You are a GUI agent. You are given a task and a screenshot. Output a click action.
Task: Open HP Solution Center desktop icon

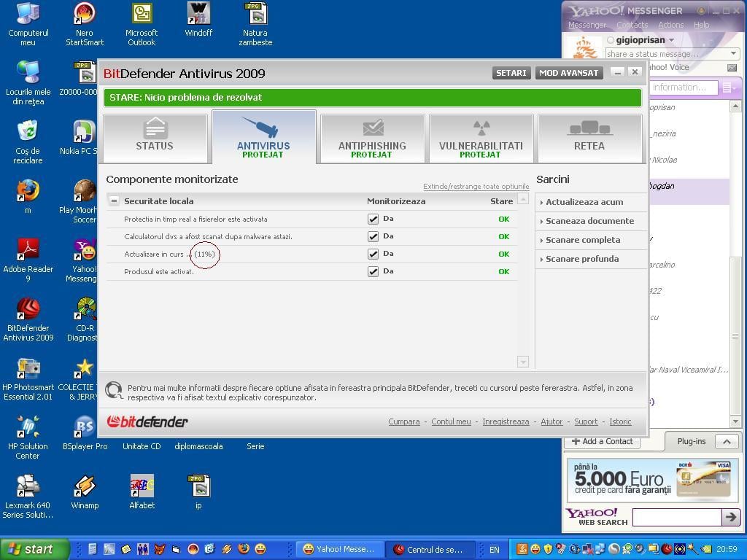28,438
